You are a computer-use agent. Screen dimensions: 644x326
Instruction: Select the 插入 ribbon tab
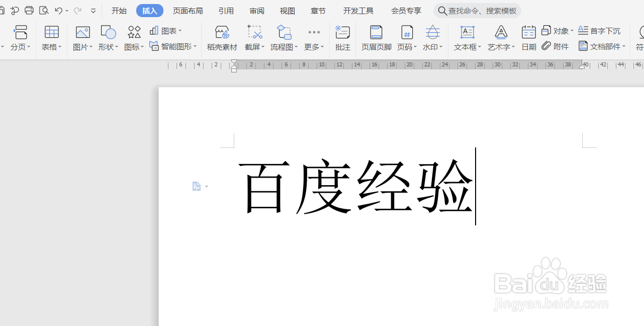coord(150,11)
